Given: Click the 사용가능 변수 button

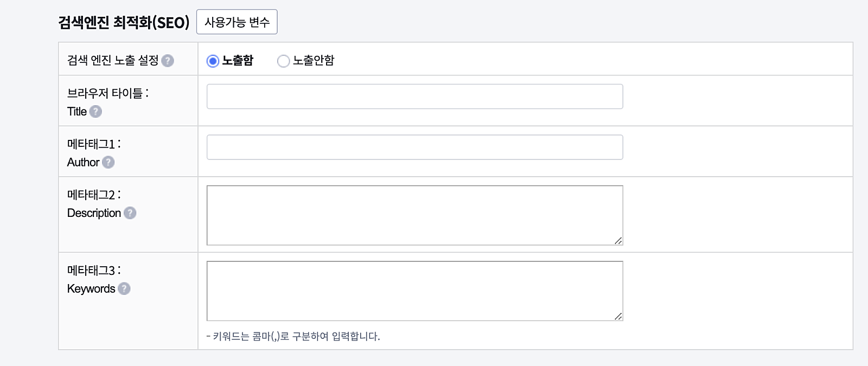Looking at the screenshot, I should (x=237, y=22).
